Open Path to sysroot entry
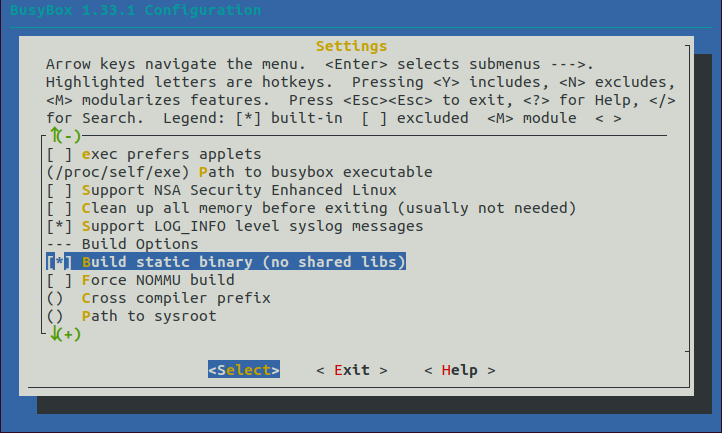Screen dimensions: 722x433 pyautogui.click(x=132, y=316)
